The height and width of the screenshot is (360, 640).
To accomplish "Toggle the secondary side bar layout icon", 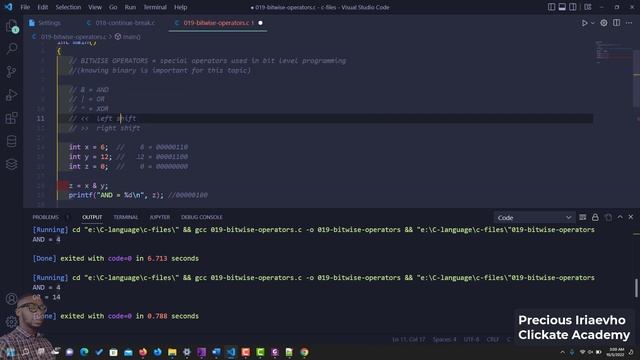I will tap(573, 7).
